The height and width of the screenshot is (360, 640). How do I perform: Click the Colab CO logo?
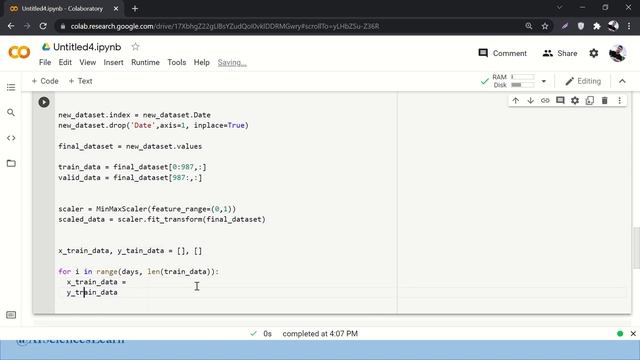coord(19,52)
